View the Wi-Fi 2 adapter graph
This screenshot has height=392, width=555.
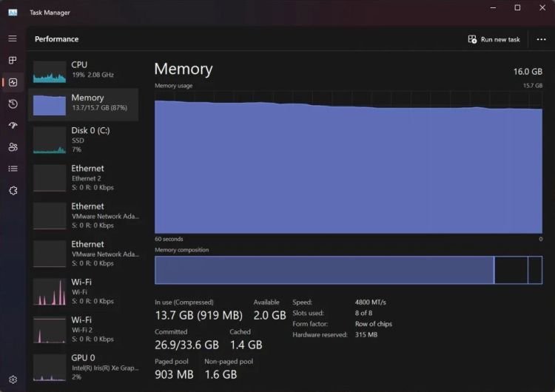coord(84,329)
